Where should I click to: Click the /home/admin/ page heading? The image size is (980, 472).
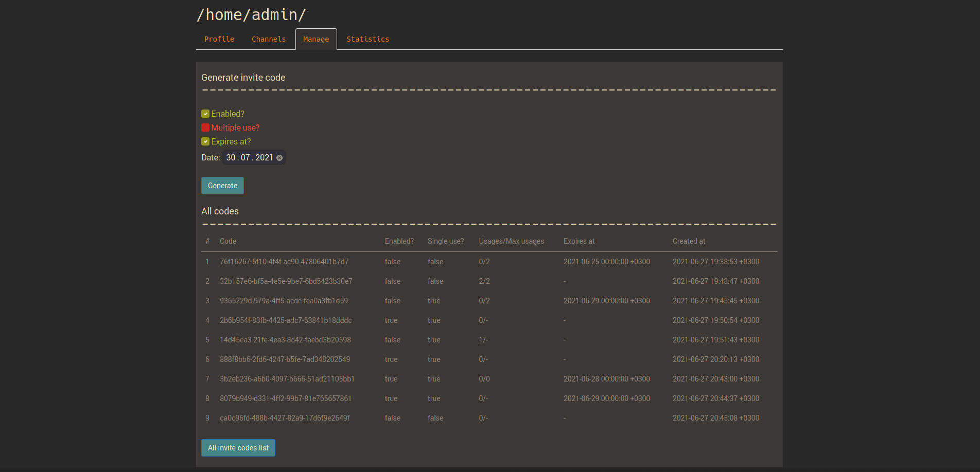[x=251, y=15]
